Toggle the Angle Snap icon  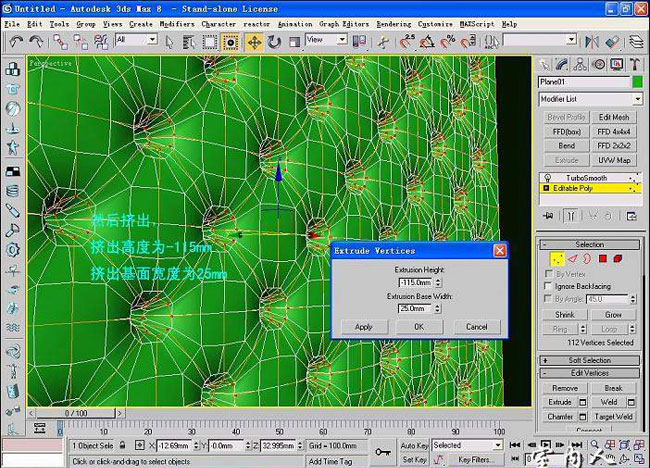coord(427,41)
